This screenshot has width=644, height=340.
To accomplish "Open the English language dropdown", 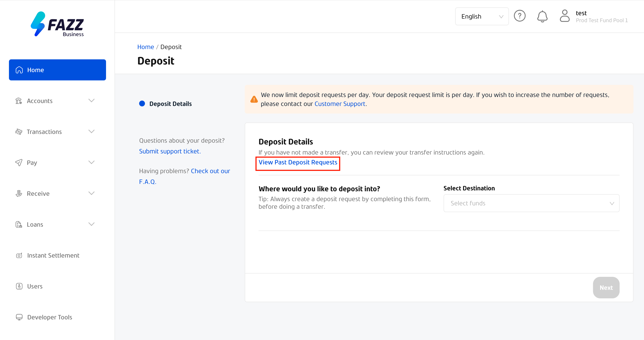I will [x=482, y=16].
